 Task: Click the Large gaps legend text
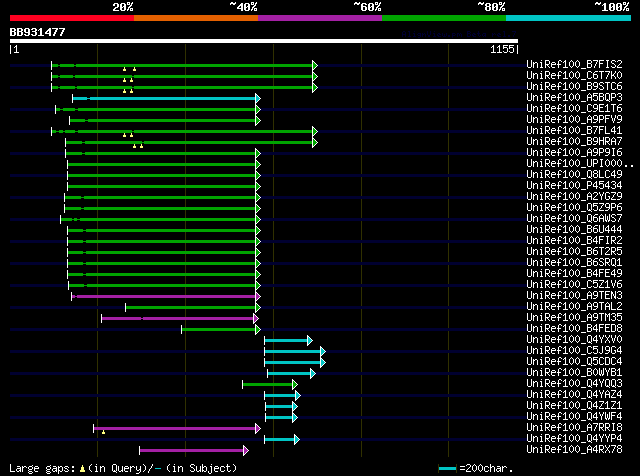tap(123, 468)
